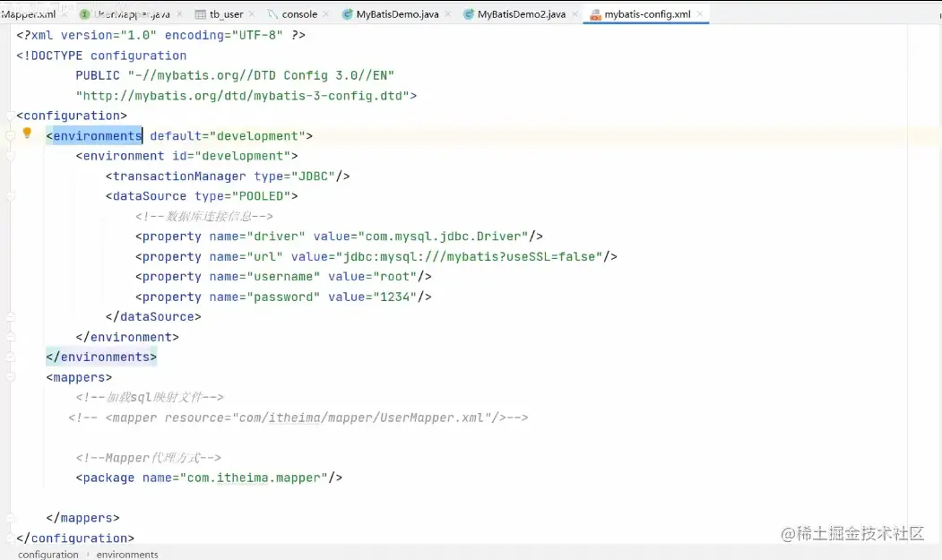Image resolution: width=942 pixels, height=560 pixels.
Task: Click the opening <mappers> tag
Action: click(79, 377)
